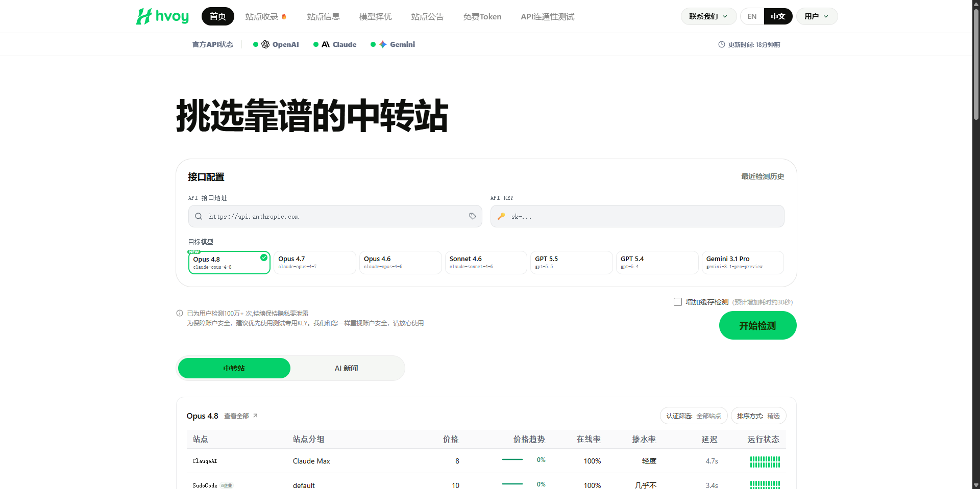
Task: Select the Gemini 3.1 Pro model card
Action: (x=743, y=263)
